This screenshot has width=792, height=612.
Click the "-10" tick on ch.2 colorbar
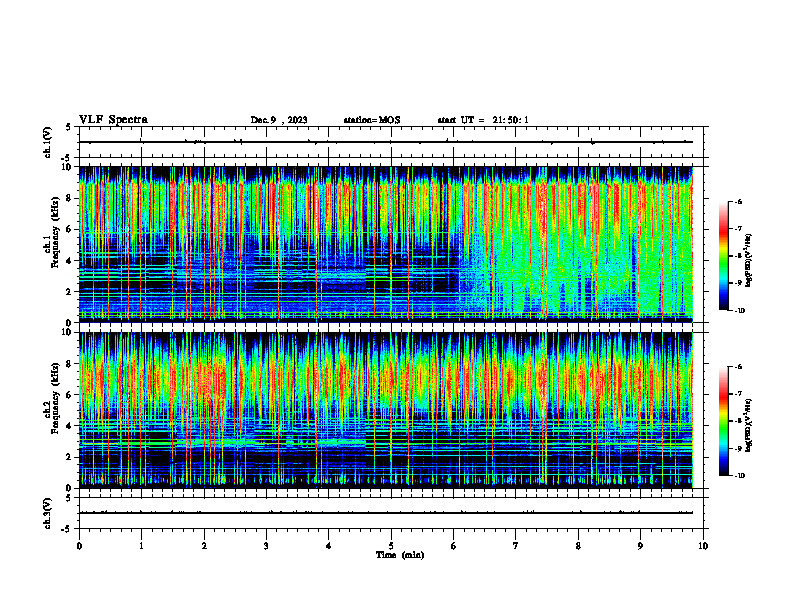[x=739, y=476]
